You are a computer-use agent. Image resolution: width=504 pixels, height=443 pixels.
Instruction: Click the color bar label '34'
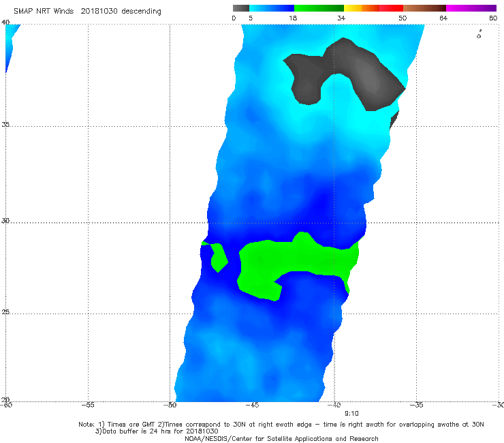(341, 18)
